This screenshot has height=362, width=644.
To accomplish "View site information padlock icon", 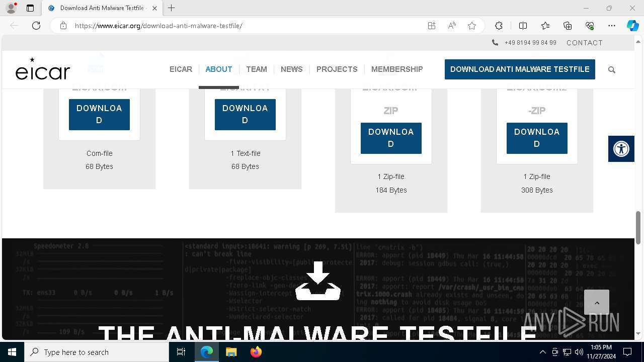I will 63,26.
